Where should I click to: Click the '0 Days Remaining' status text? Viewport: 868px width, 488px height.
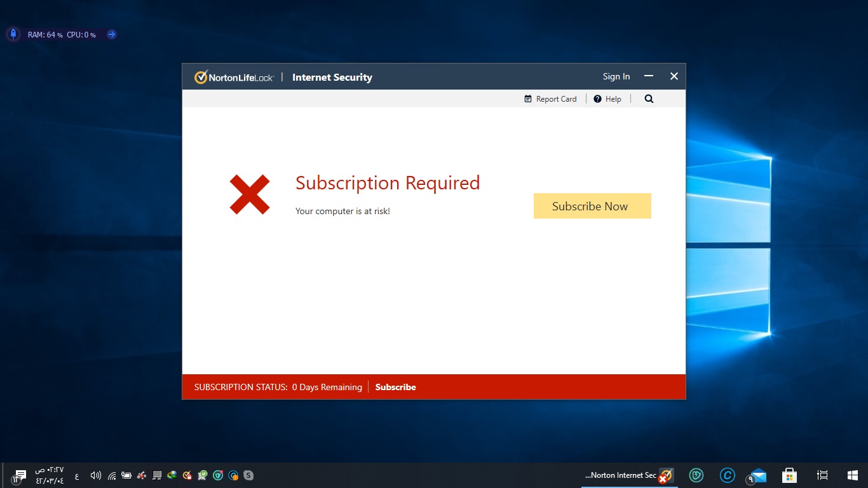point(327,387)
